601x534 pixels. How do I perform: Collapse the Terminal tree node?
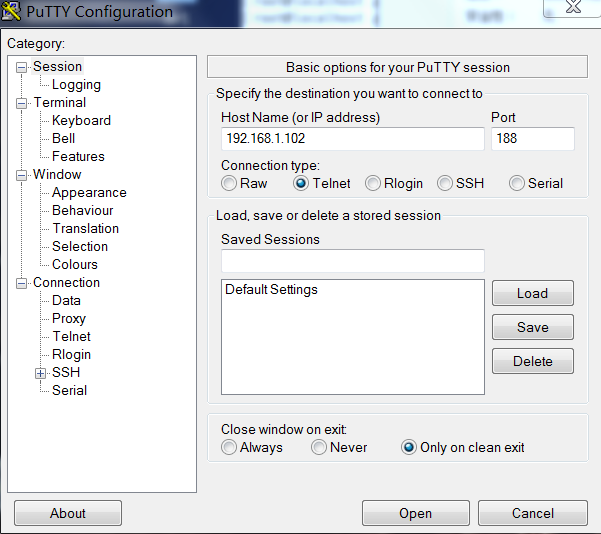pos(21,104)
